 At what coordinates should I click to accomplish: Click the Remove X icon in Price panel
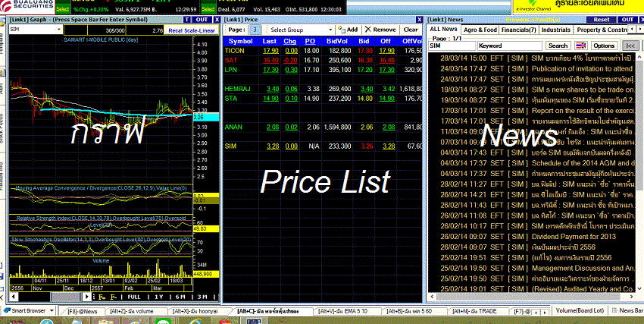368,30
